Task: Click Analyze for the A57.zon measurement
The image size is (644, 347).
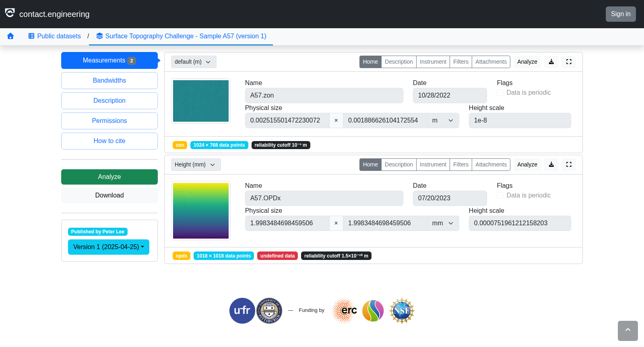Action: tap(527, 62)
